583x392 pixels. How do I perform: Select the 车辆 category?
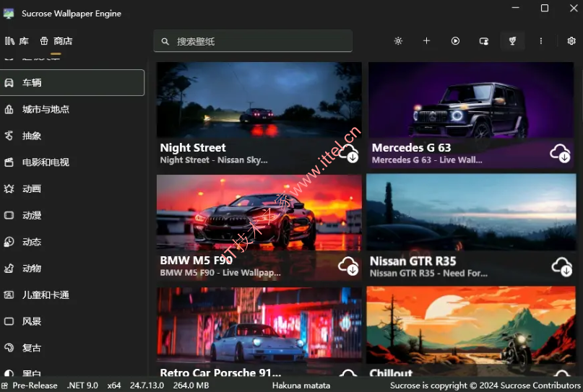[x=72, y=82]
